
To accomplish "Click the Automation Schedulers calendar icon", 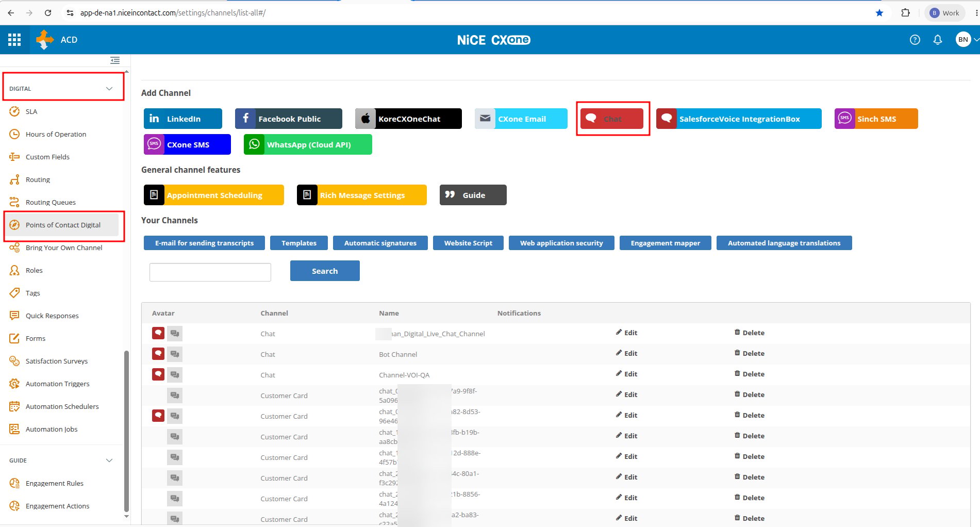I will pyautogui.click(x=14, y=406).
